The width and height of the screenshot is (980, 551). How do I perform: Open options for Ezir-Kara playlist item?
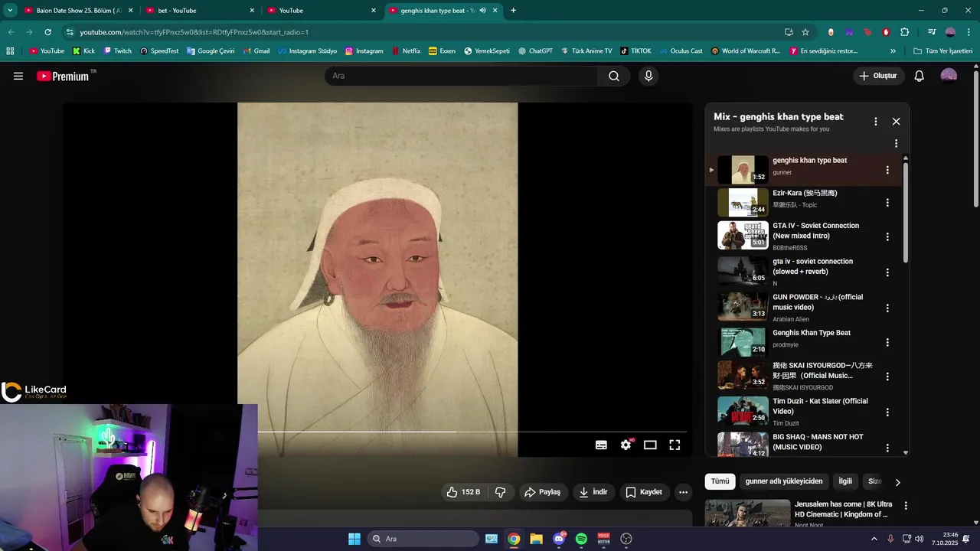[887, 203]
